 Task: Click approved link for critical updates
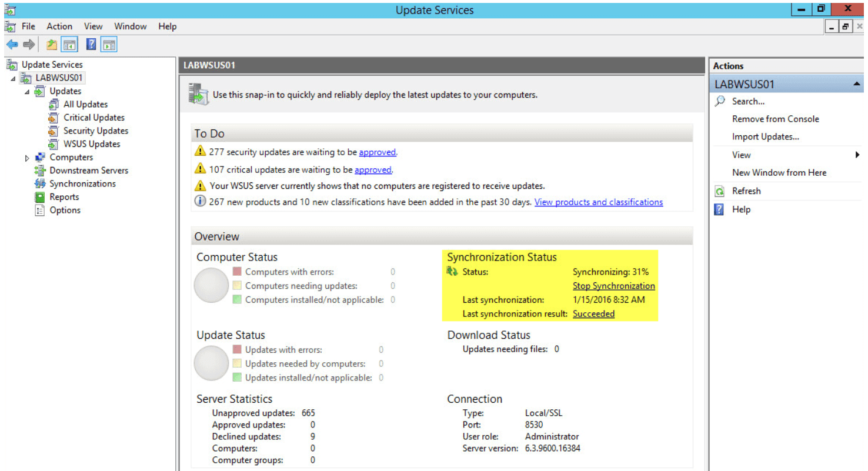[373, 169]
